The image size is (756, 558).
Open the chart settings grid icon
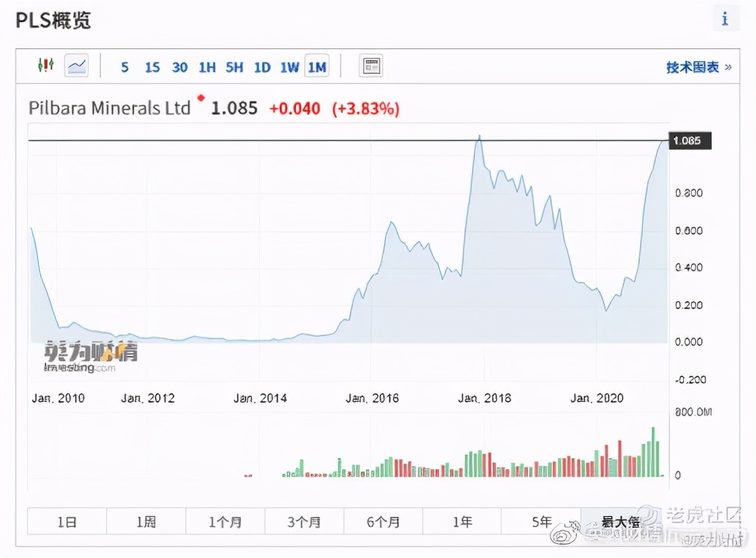point(371,66)
